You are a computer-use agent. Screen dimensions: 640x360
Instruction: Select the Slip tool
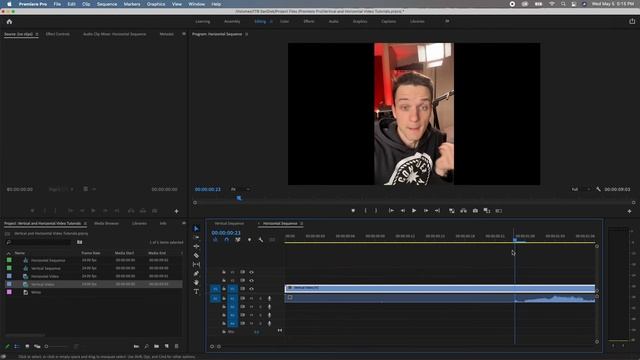pyautogui.click(x=196, y=264)
